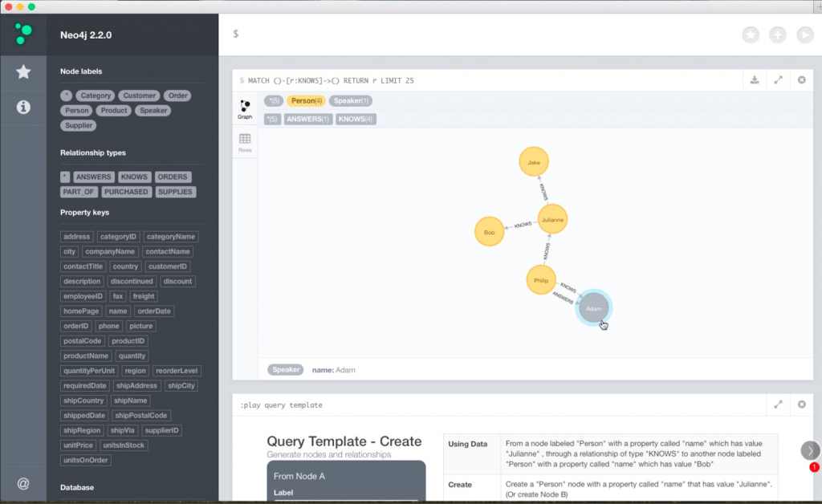
Task: Click the quantityPerUnit property key
Action: coord(88,371)
